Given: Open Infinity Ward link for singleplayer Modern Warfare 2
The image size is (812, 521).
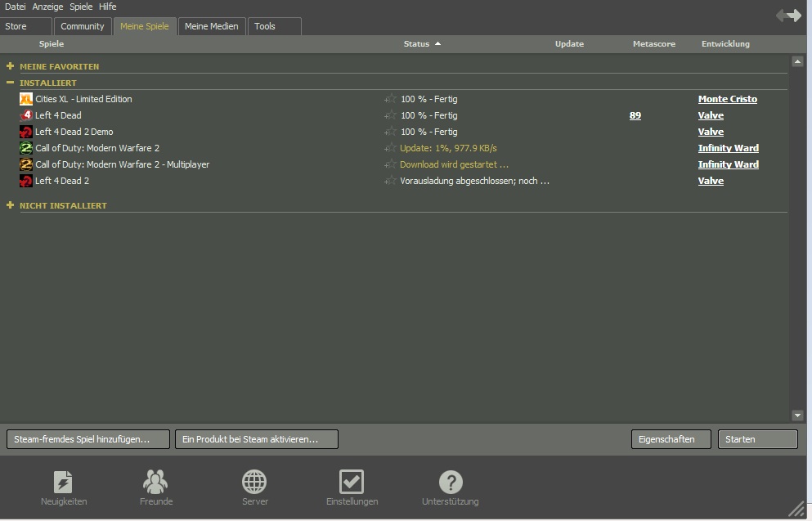Looking at the screenshot, I should point(728,148).
